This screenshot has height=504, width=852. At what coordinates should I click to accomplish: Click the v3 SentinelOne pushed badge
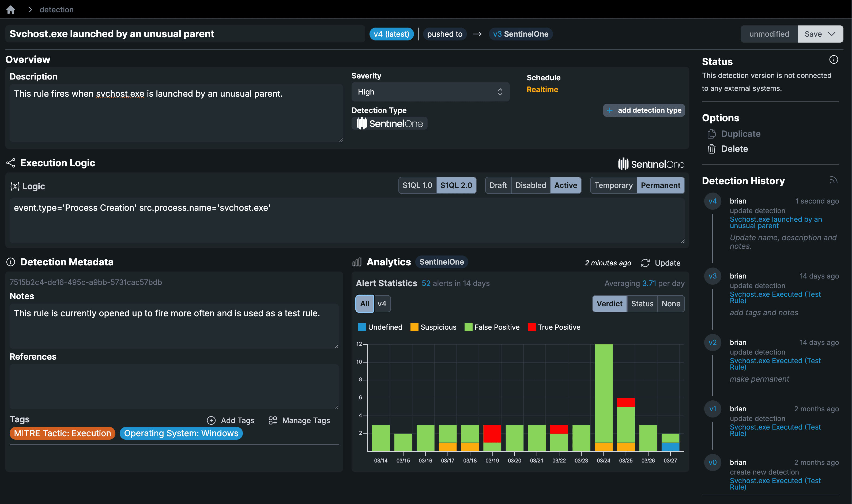[521, 34]
